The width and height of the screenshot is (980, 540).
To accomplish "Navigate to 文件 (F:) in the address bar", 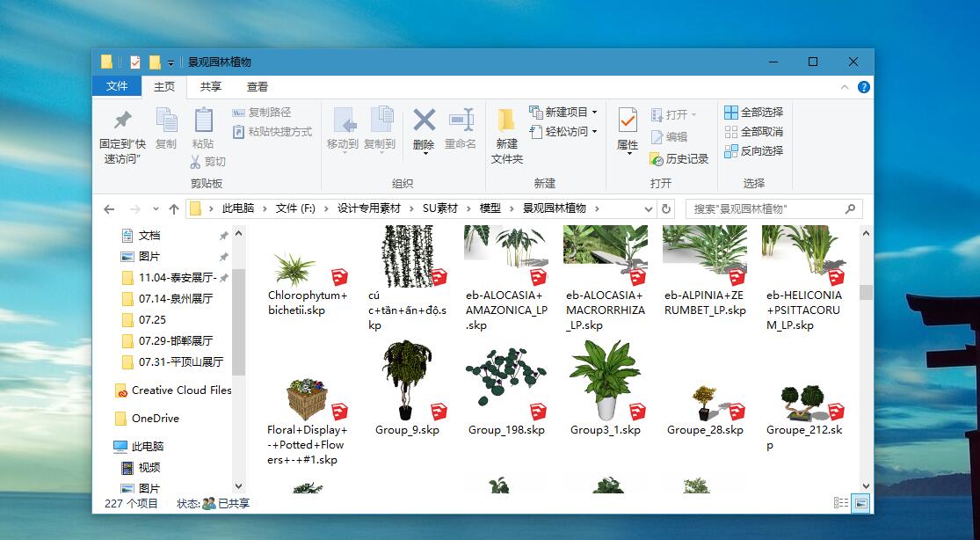I will tap(295, 209).
